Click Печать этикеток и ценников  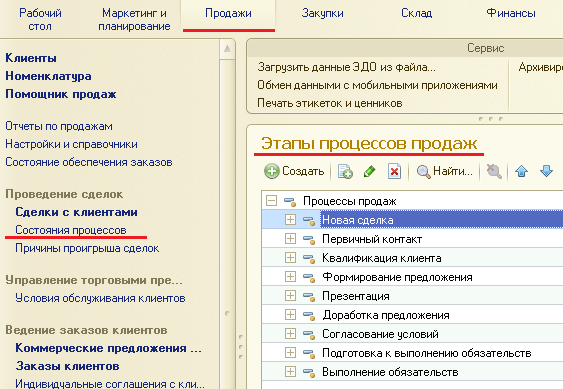(330, 103)
